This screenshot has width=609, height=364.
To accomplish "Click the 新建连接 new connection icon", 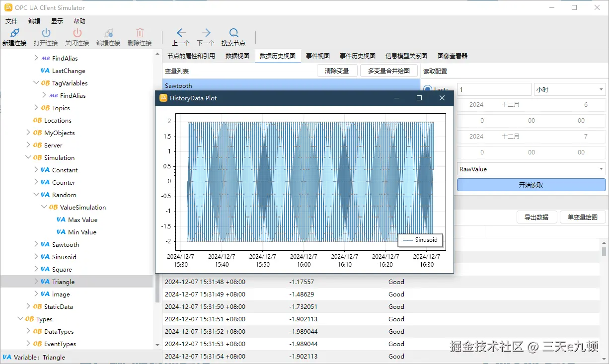I will [14, 33].
